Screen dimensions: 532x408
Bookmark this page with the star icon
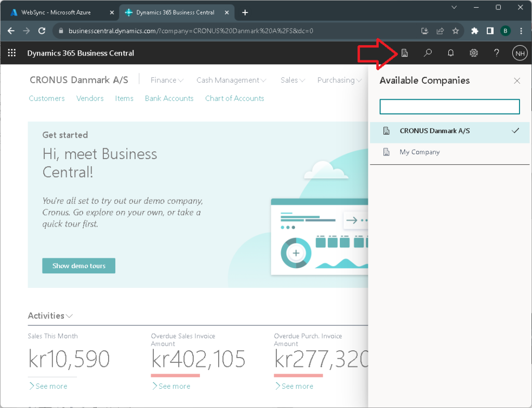click(x=456, y=31)
